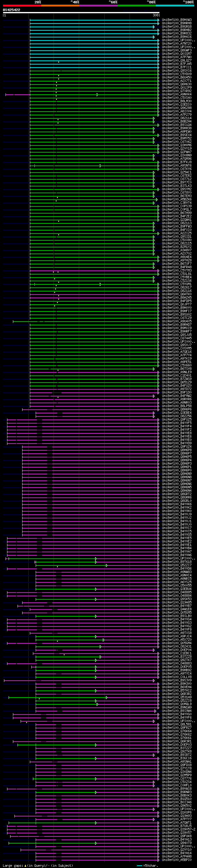The image size is (197, 868).
Task: Open hit UniRef100_B9H0W3
Action: 176,20
